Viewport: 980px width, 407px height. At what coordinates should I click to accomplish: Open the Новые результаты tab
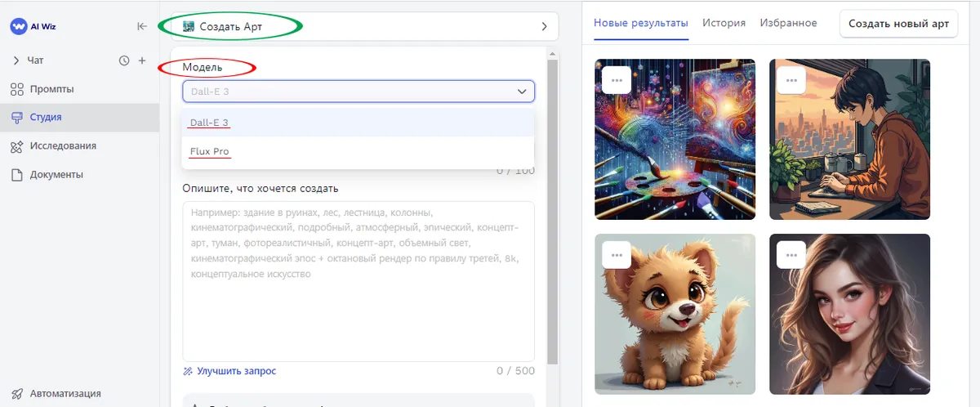click(640, 23)
